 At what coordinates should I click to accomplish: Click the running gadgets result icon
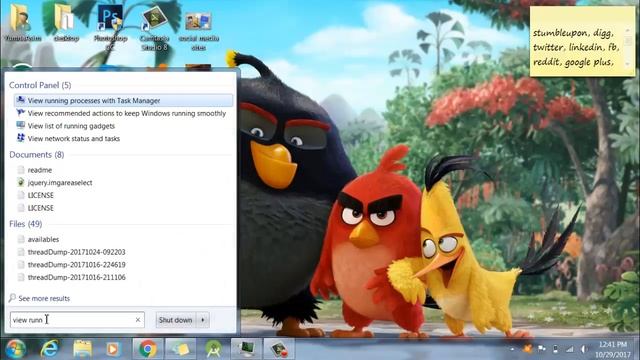[20, 125]
